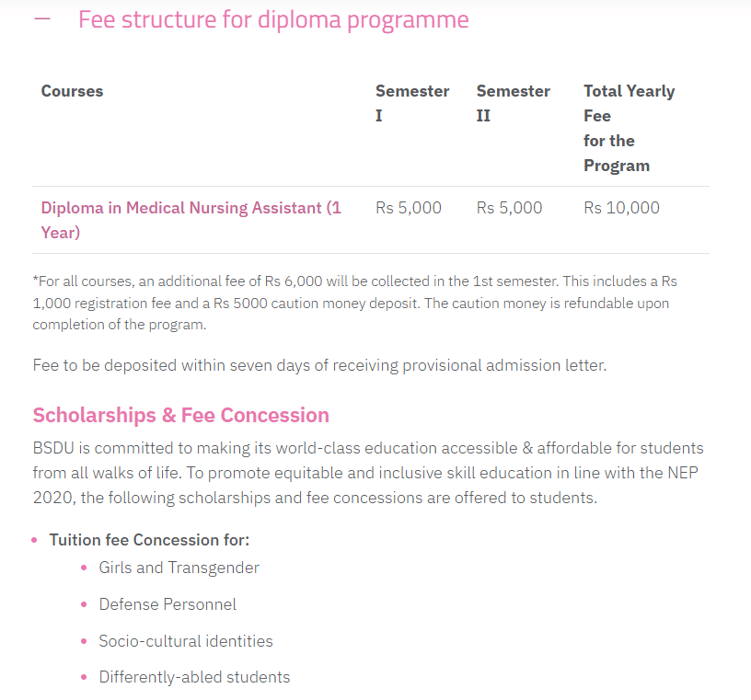Screen dimensions: 751x700
Task: Click the Differently-abled students list item
Action: click(194, 677)
